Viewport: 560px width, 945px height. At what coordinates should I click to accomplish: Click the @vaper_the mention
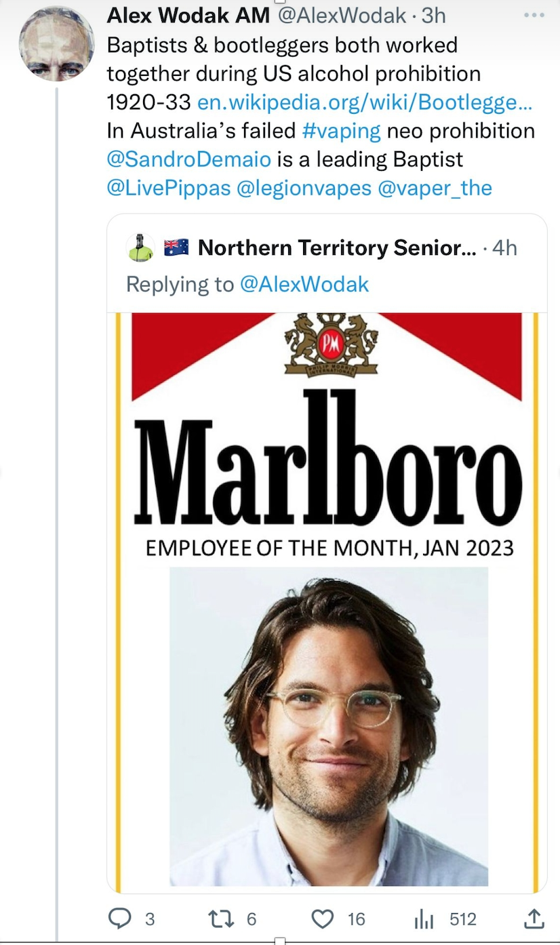pyautogui.click(x=434, y=188)
